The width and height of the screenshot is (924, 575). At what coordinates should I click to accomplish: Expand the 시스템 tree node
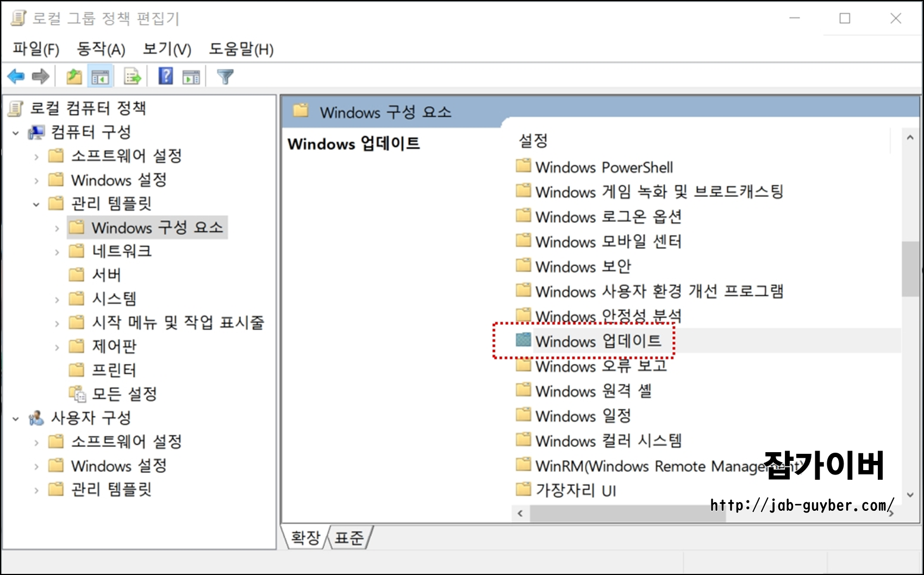pyautogui.click(x=57, y=299)
